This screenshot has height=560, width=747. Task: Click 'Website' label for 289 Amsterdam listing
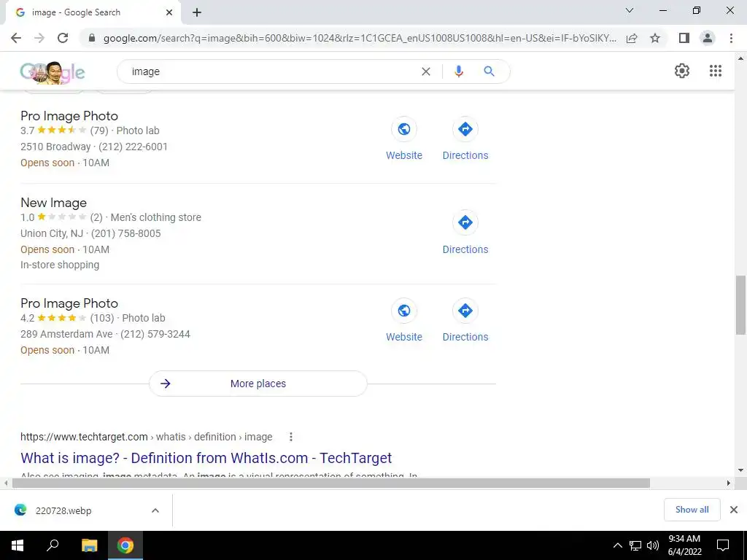404,337
